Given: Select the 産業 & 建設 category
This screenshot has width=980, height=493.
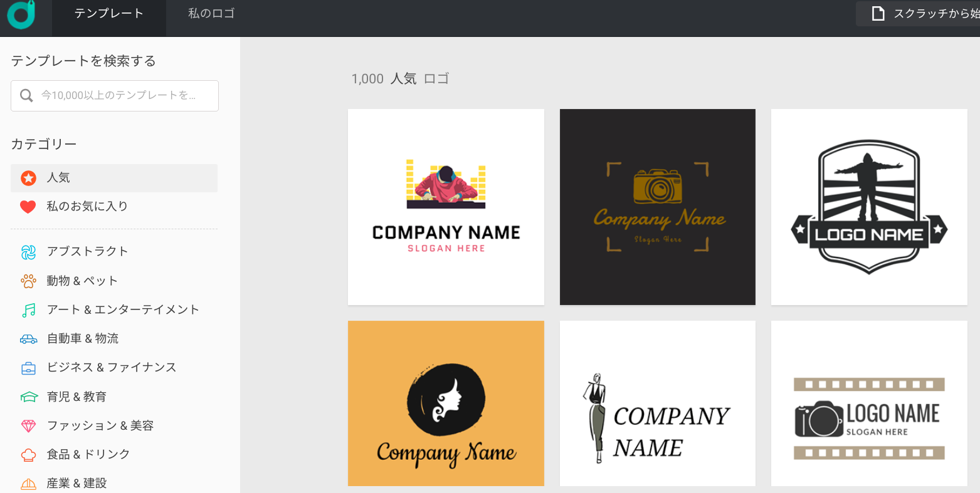Looking at the screenshot, I should coord(76,483).
